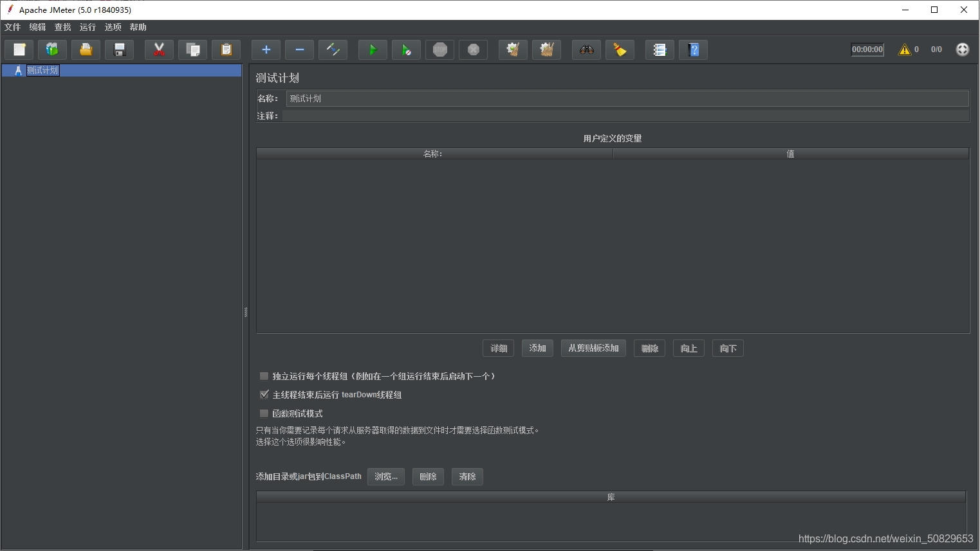
Task: Open the Templates icon in toolbar
Action: [52, 50]
